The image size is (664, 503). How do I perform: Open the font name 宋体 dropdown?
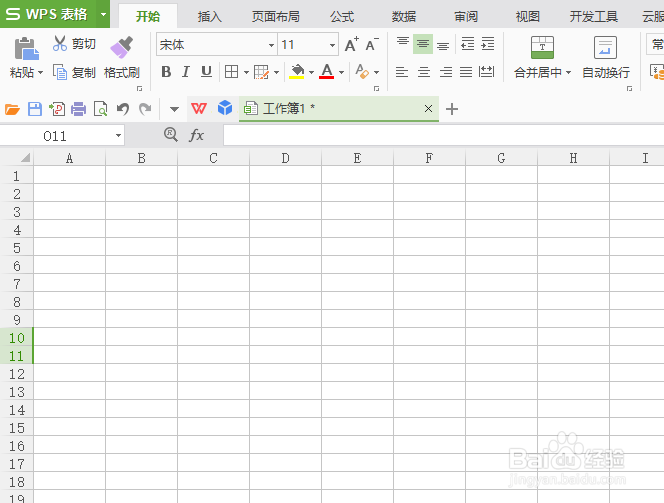point(271,45)
